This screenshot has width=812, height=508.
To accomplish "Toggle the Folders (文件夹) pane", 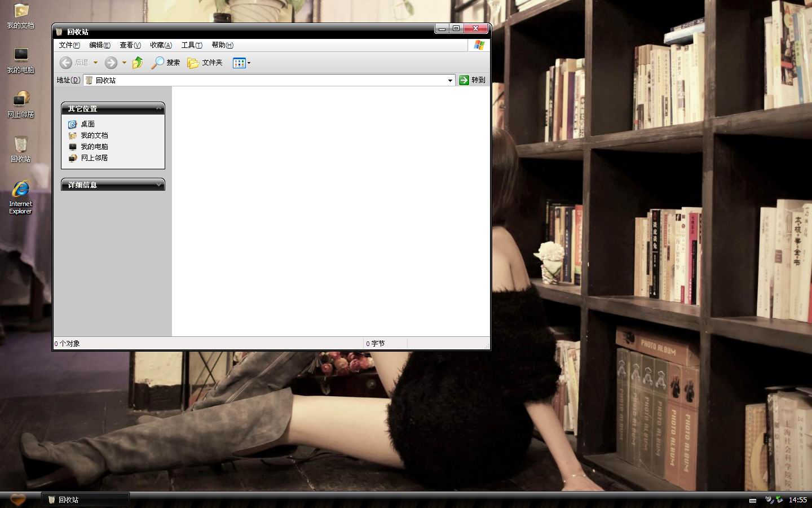I will click(x=205, y=63).
